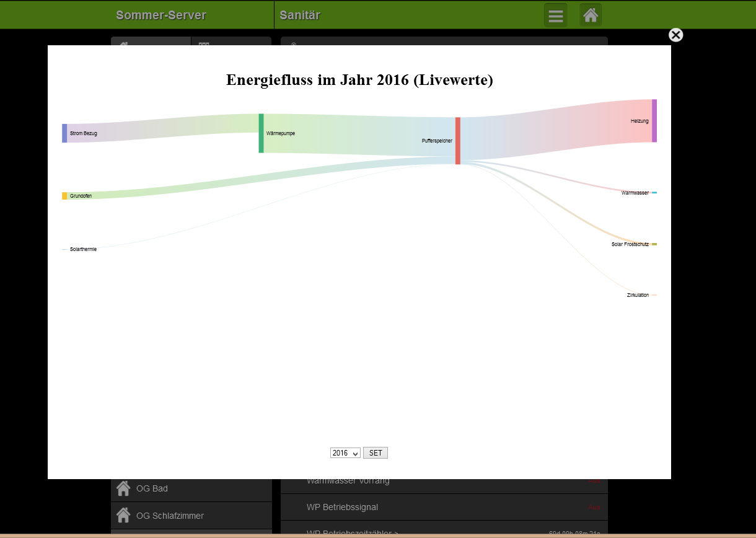Image resolution: width=756 pixels, height=538 pixels.
Task: Select the WP Betriebssignal row
Action: [x=444, y=507]
